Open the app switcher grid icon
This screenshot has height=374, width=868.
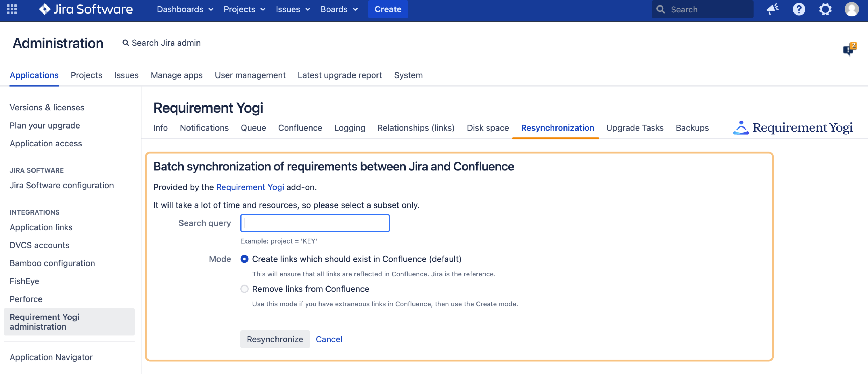click(11, 9)
